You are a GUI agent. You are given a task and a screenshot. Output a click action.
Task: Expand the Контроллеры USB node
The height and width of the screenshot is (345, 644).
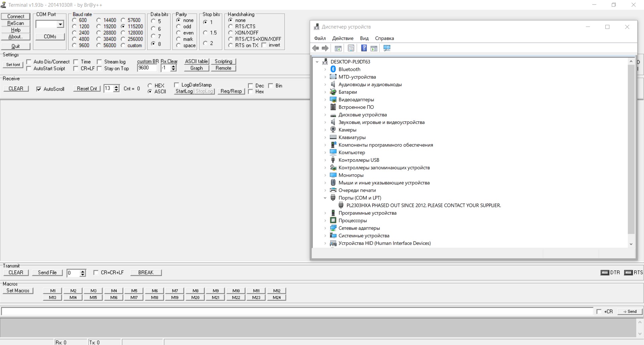click(325, 160)
